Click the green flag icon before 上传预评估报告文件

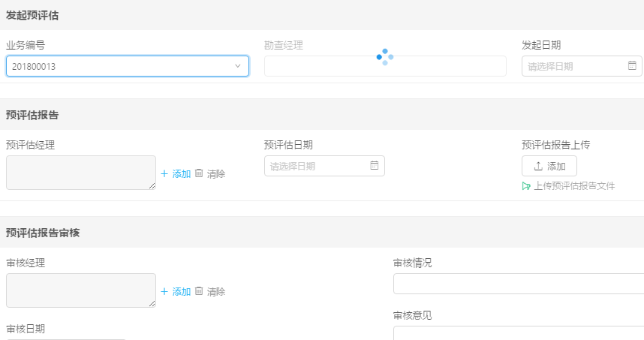[x=525, y=186]
